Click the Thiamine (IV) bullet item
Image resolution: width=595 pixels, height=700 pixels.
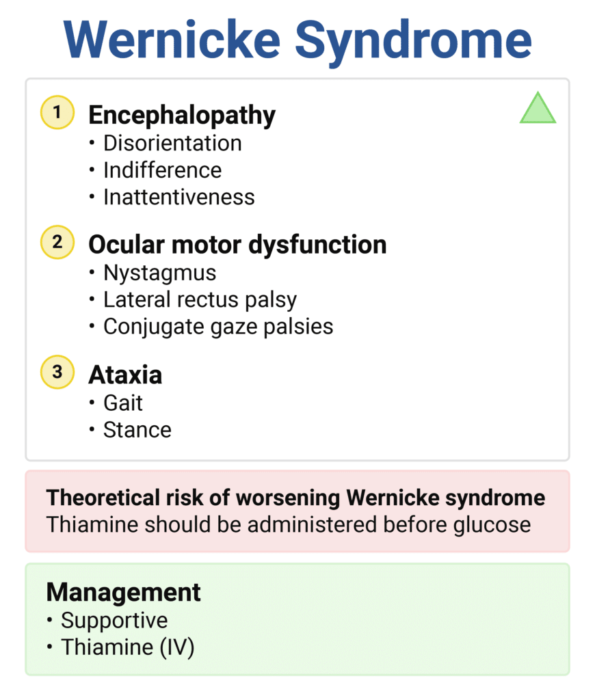click(127, 647)
